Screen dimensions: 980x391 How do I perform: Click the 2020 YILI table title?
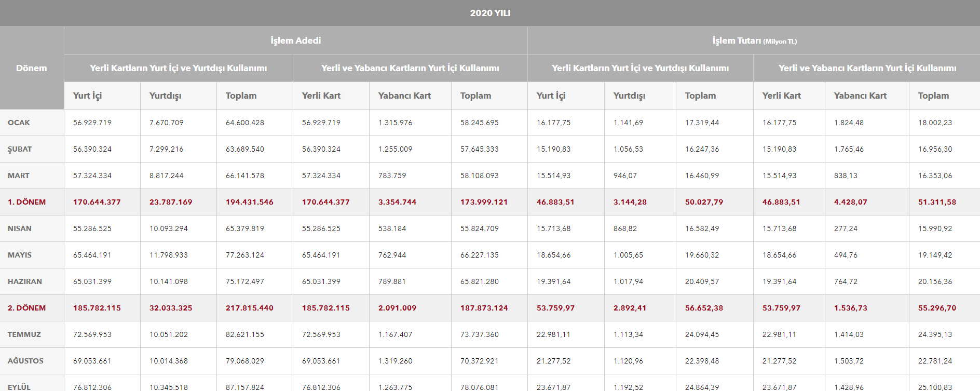click(x=490, y=13)
